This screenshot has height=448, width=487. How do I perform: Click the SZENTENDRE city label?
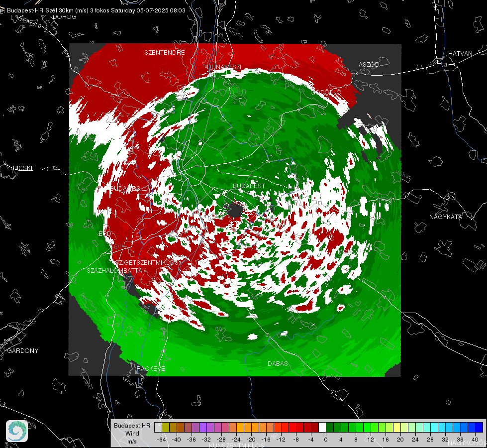click(x=165, y=53)
